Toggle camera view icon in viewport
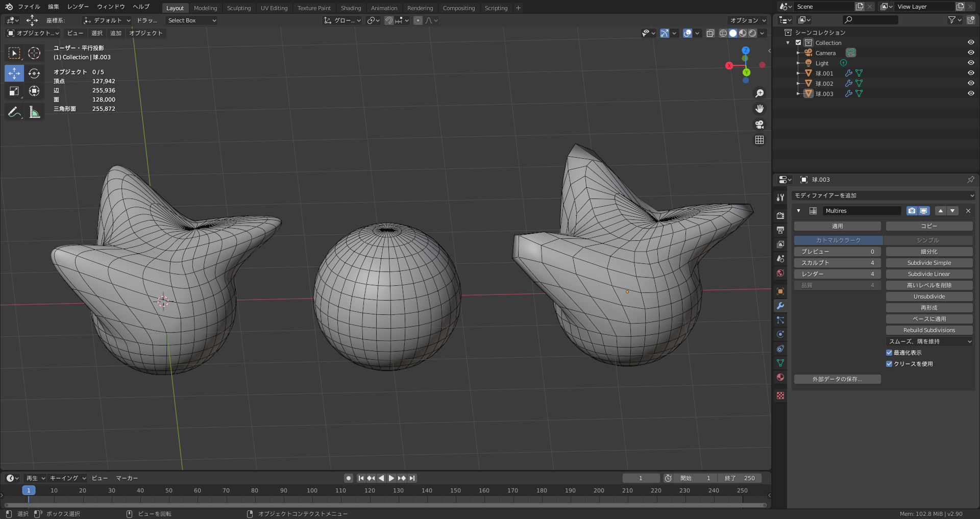 759,125
